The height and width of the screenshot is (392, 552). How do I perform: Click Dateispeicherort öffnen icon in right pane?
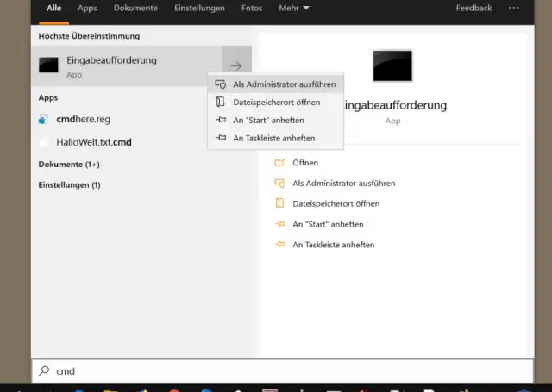point(279,204)
